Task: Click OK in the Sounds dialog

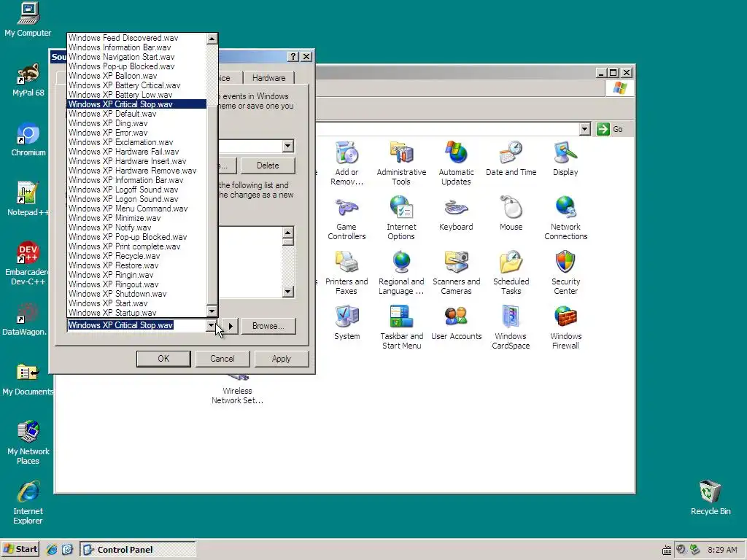Action: coord(163,359)
